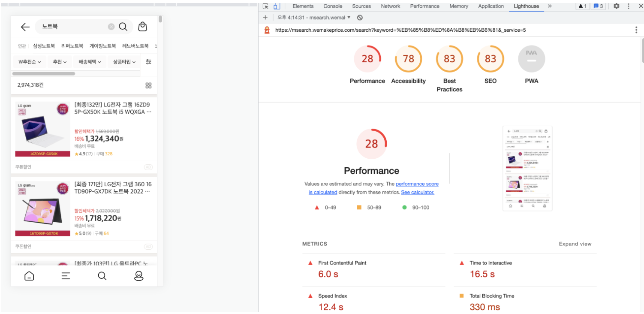Open the Lighthouse report tools menu
The width and height of the screenshot is (644, 314).
pos(636,30)
